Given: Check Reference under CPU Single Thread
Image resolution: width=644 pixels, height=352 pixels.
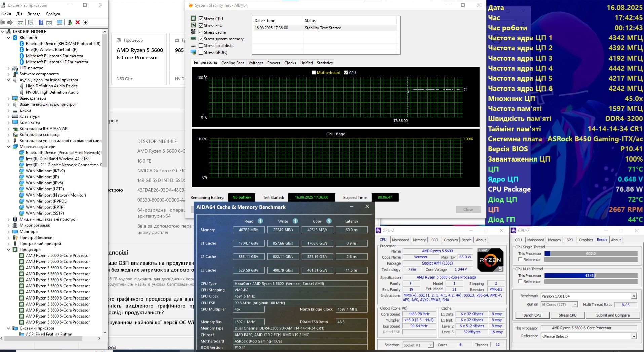Looking at the screenshot, I should (520, 259).
